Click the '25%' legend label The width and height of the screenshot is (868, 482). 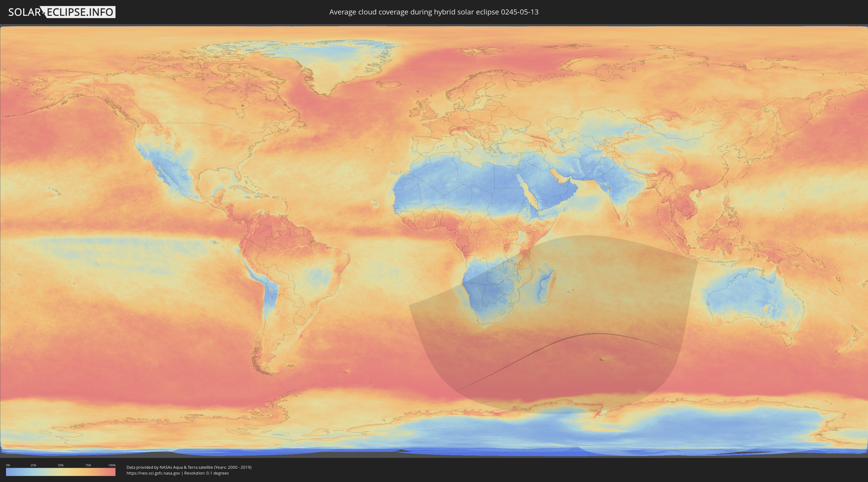point(33,465)
